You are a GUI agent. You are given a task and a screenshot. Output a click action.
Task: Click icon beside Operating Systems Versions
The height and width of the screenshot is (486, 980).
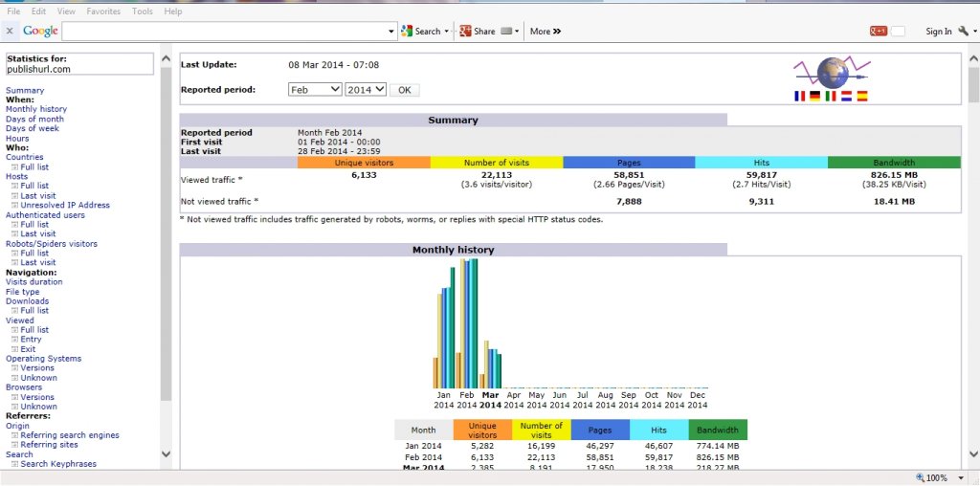coord(14,368)
